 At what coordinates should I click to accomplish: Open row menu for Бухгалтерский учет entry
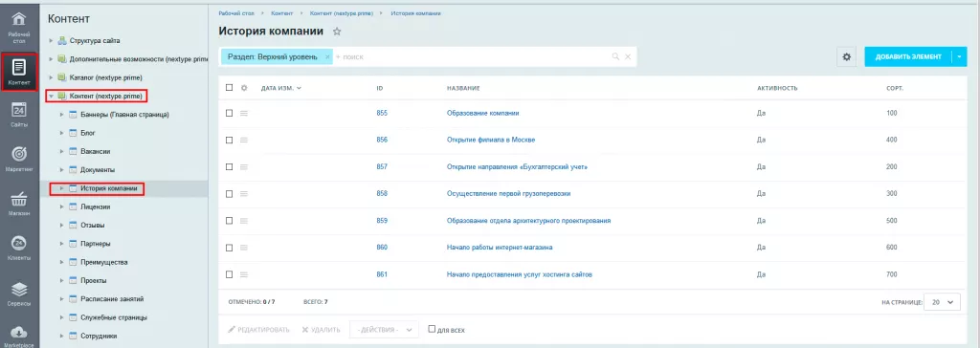(244, 166)
